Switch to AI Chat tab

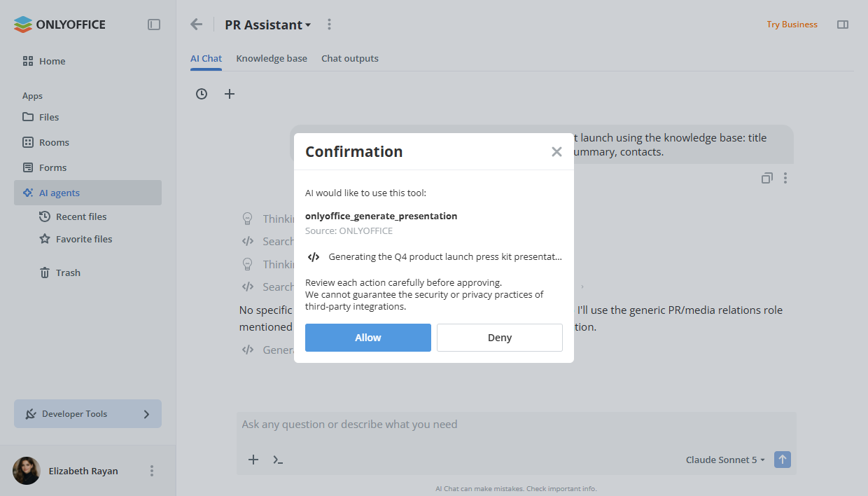[206, 59]
